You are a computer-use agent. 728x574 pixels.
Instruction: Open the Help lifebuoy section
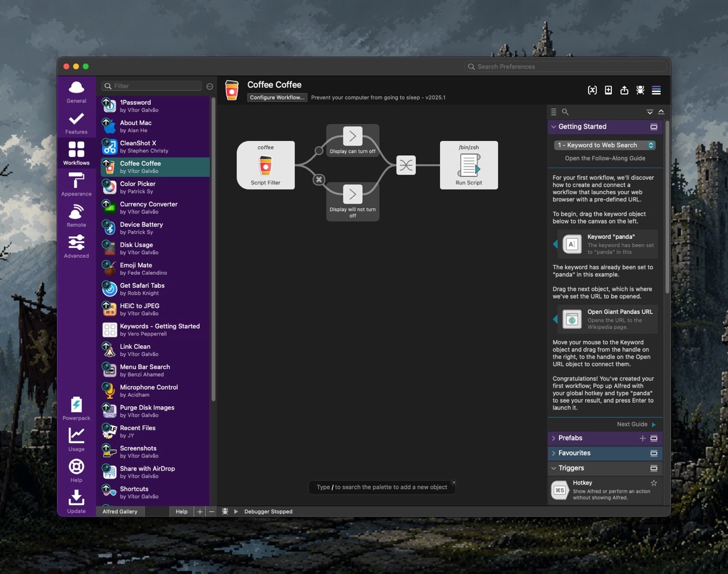point(76,471)
